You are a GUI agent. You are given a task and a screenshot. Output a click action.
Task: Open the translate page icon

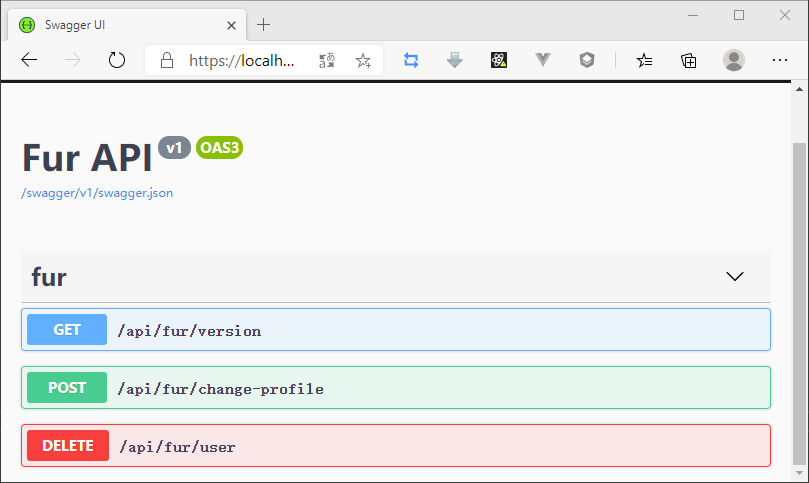327,60
